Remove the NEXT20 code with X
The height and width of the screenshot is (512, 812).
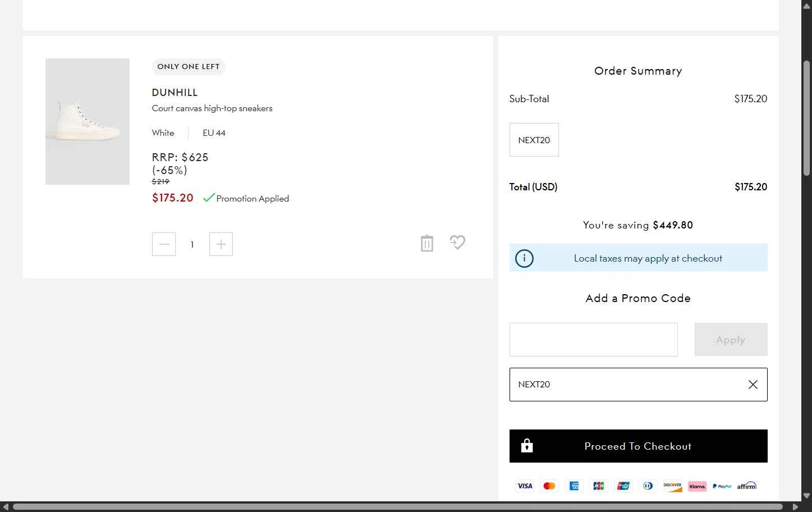753,385
